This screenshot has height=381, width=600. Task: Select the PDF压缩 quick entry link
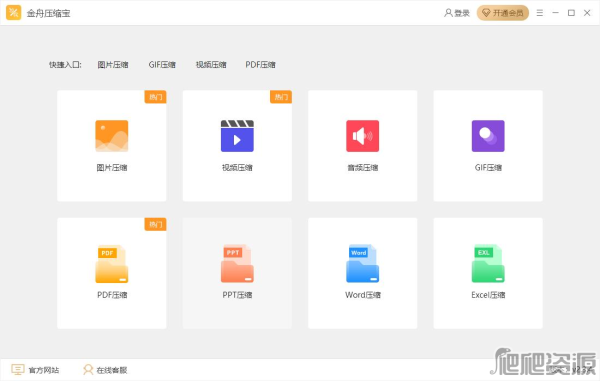[x=261, y=65]
